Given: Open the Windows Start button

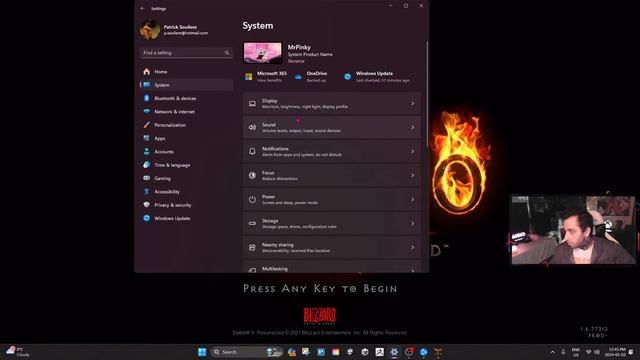Looking at the screenshot, I should 202,352.
